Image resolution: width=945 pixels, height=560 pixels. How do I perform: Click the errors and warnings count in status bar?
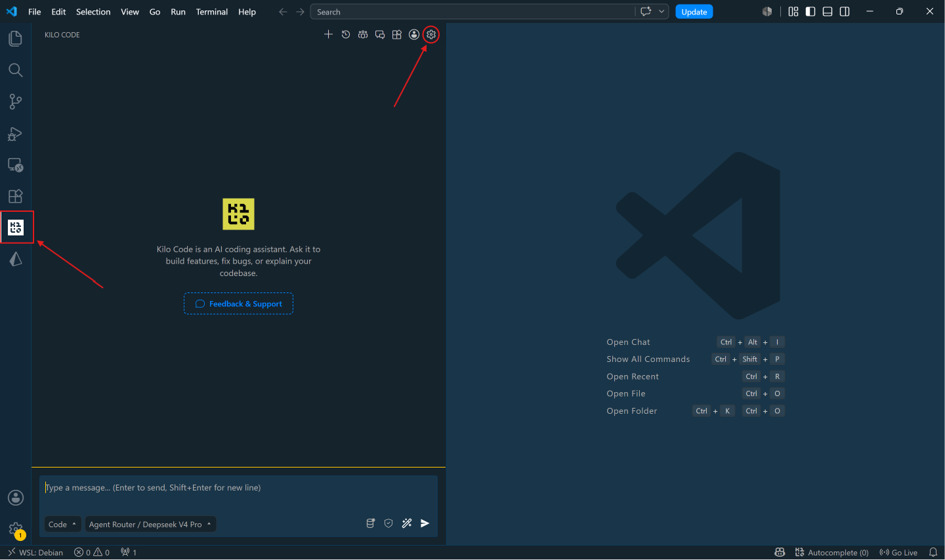(x=92, y=553)
